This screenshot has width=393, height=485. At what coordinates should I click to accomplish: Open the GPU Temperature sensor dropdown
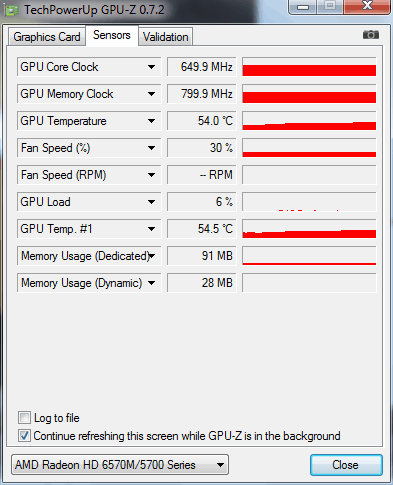click(x=151, y=121)
